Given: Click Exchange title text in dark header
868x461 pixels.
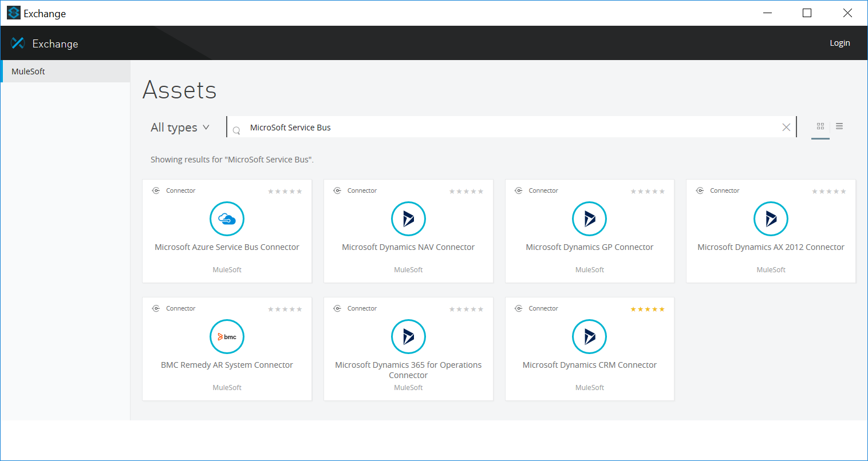Looking at the screenshot, I should tap(55, 44).
